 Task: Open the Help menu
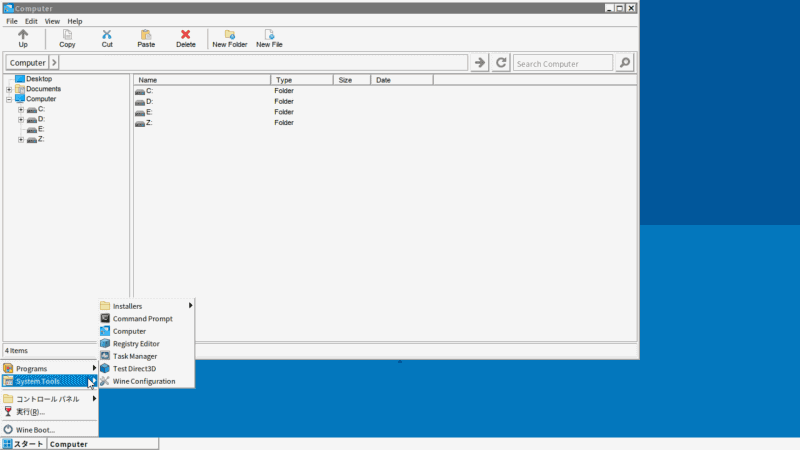coord(74,21)
